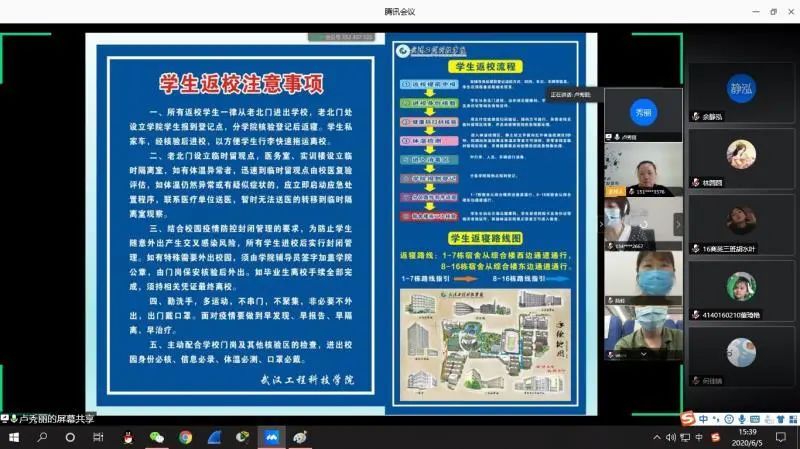The width and height of the screenshot is (800, 449).
Task: Select 余静泓 participant tile
Action: click(x=740, y=93)
